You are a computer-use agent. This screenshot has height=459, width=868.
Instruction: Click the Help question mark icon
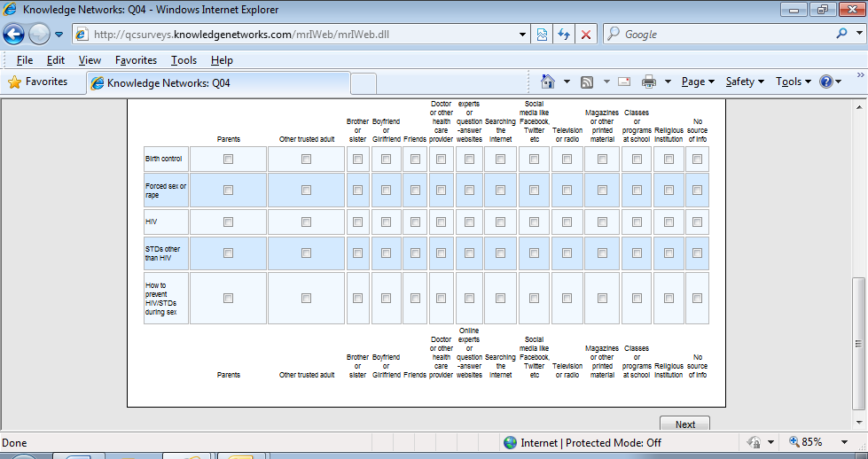[826, 82]
